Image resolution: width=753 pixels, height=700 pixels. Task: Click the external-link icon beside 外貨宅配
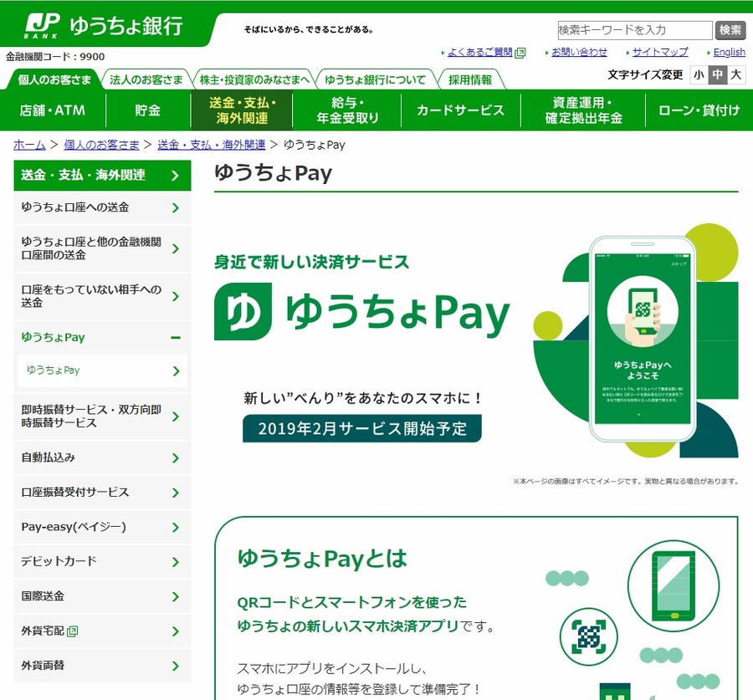pos(73,631)
